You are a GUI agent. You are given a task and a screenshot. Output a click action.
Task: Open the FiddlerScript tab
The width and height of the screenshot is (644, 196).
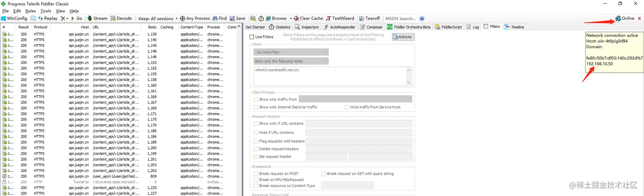(x=448, y=27)
